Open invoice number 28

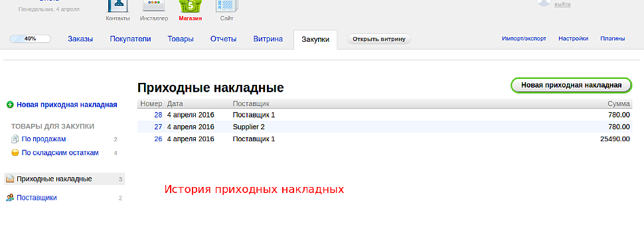click(158, 115)
